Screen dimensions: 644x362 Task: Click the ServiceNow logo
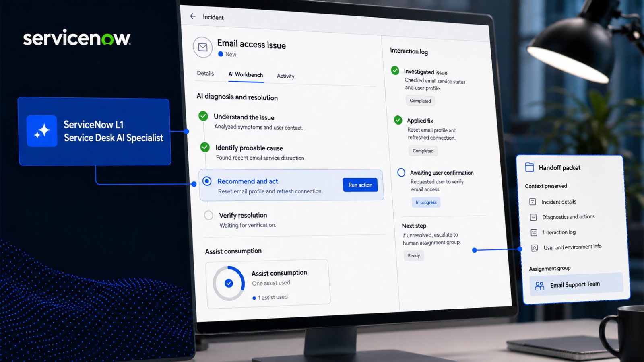(77, 39)
